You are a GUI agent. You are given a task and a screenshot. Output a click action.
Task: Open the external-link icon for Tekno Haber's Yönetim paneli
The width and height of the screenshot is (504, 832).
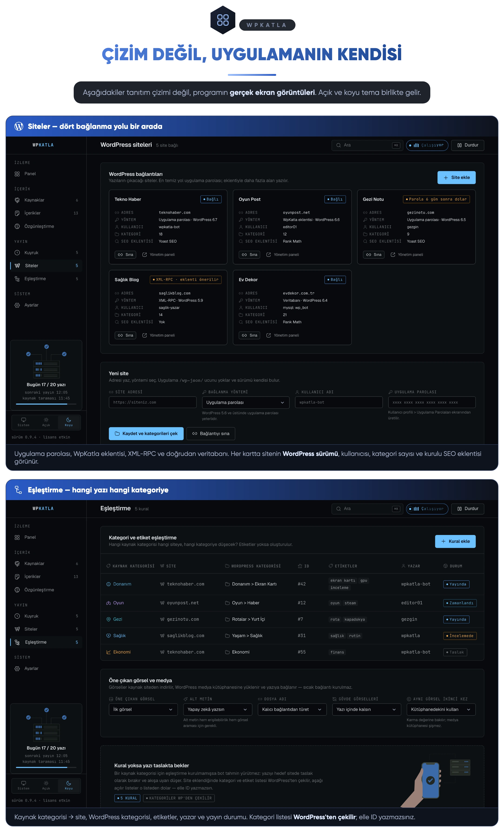[x=145, y=255]
